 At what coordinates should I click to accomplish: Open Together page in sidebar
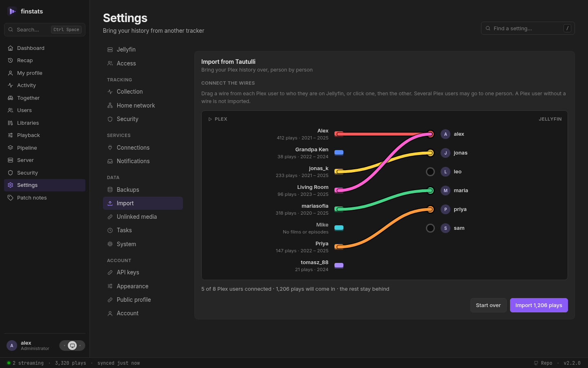(x=45, y=98)
